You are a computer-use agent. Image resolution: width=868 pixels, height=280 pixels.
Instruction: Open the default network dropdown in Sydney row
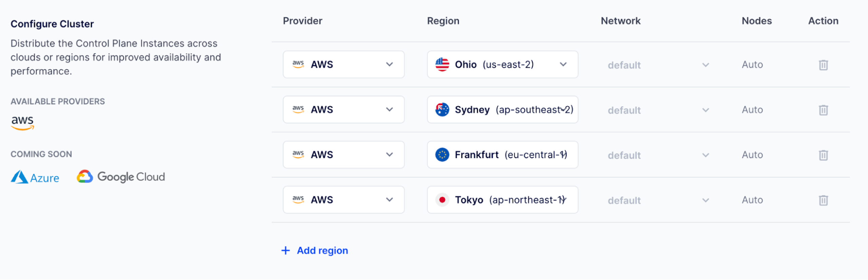click(658, 110)
